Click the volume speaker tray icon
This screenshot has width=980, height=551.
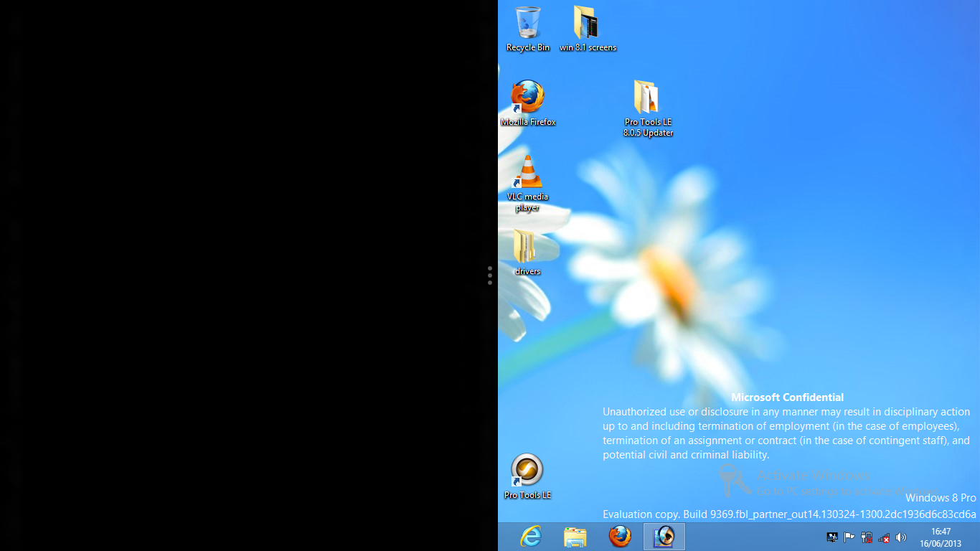901,537
